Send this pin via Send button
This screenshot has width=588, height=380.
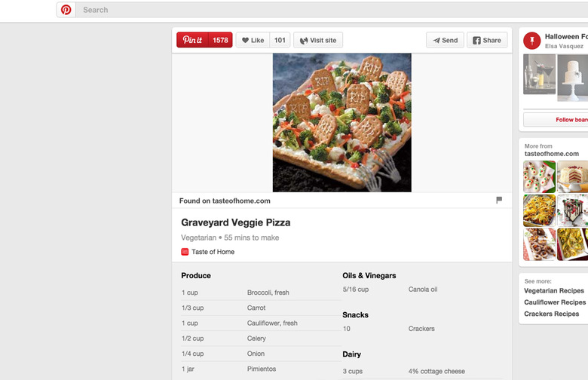click(445, 40)
